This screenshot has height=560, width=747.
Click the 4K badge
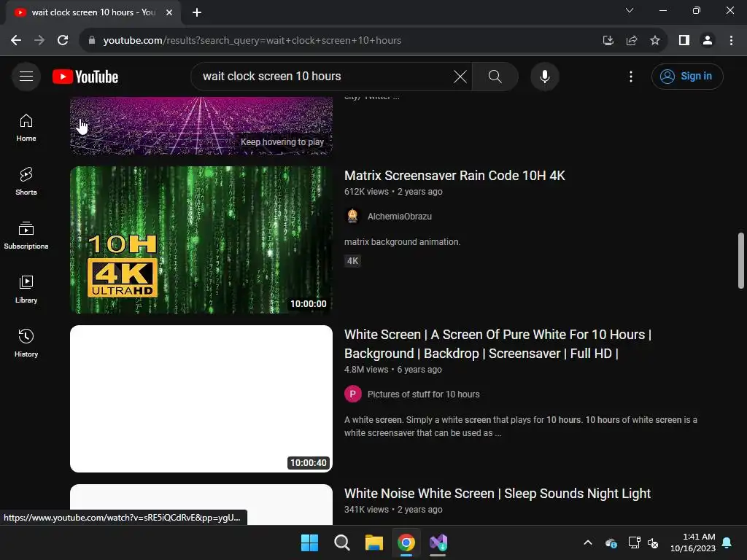coord(352,261)
